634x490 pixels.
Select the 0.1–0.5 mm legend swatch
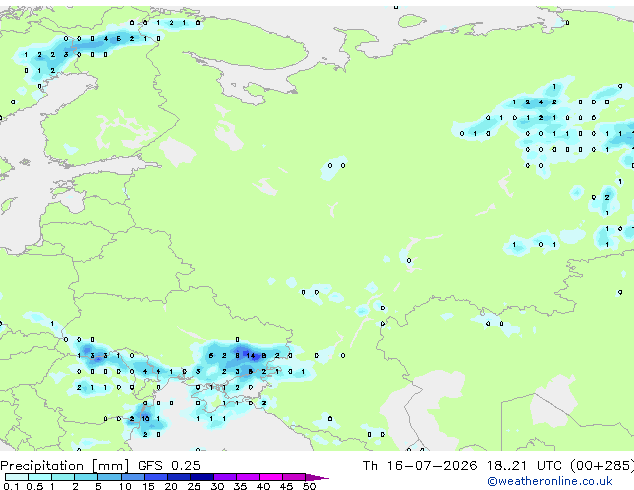pyautogui.click(x=17, y=477)
